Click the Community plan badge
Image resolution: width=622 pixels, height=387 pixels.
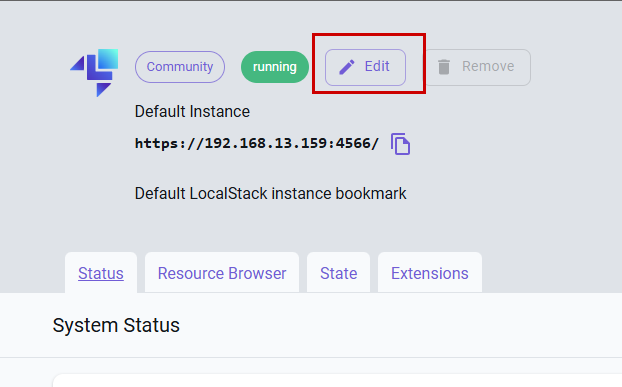point(180,67)
